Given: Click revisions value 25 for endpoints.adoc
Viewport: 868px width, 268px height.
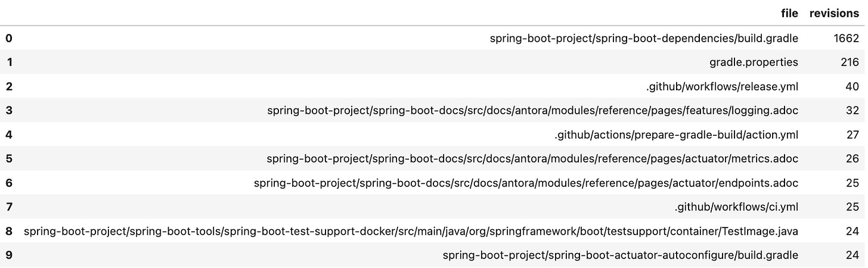Looking at the screenshot, I should tap(852, 183).
